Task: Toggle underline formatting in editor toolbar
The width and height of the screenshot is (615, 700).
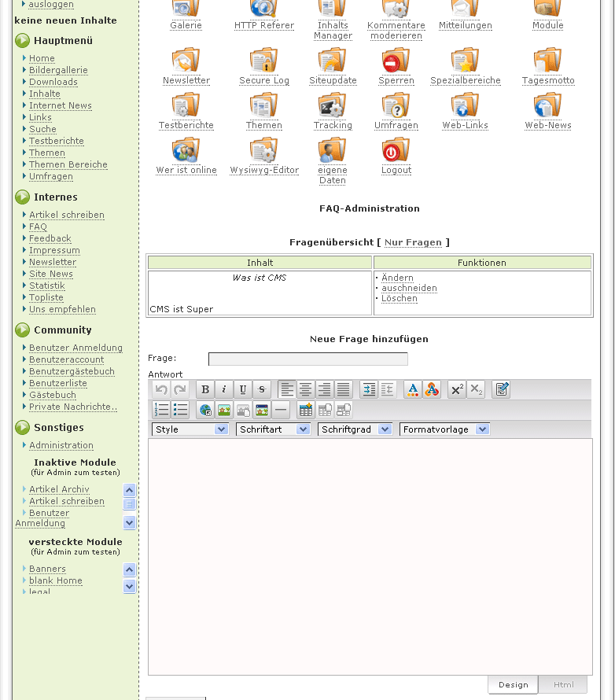Action: pyautogui.click(x=243, y=389)
